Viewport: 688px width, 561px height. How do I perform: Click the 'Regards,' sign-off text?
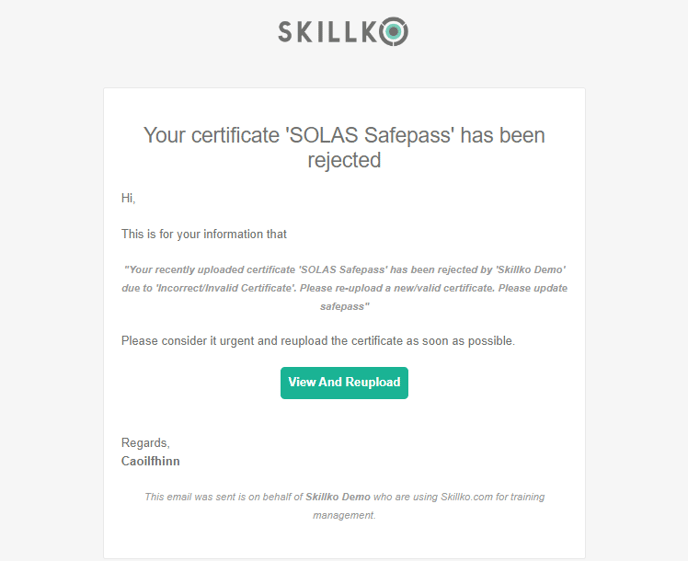click(x=145, y=443)
